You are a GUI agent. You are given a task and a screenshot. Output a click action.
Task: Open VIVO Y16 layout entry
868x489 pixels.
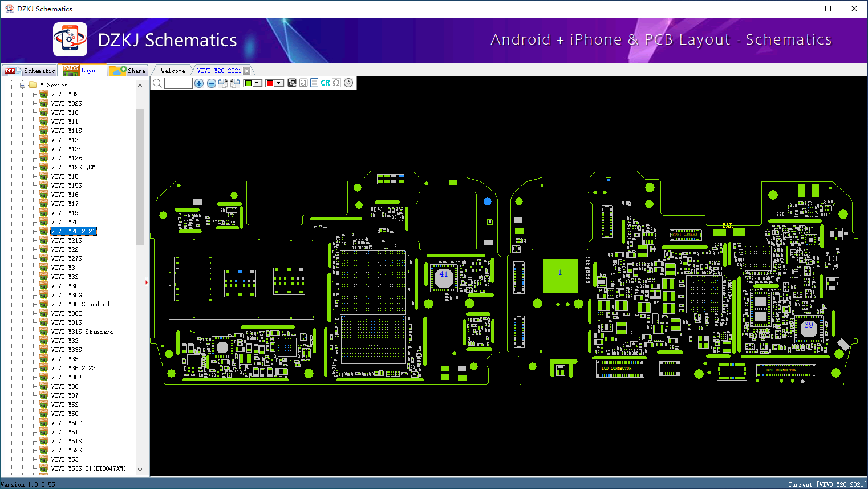pyautogui.click(x=64, y=195)
